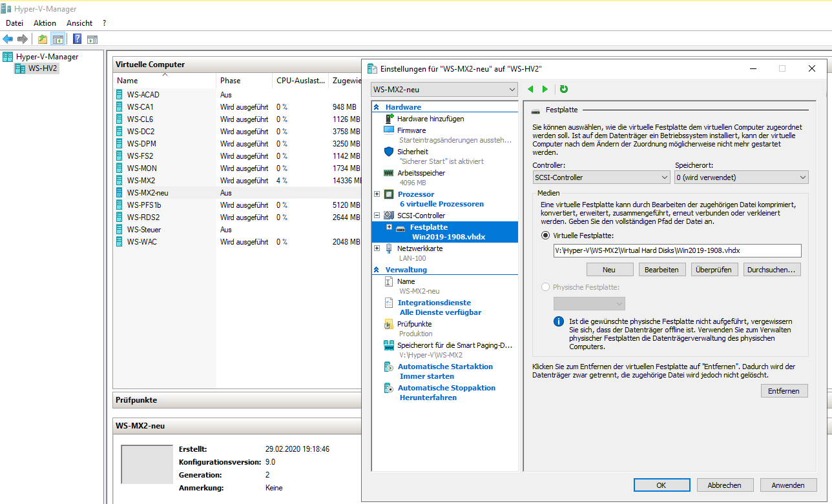Click the WS-MX2-neu VM thumbnail preview
The width and height of the screenshot is (832, 504).
(x=147, y=464)
